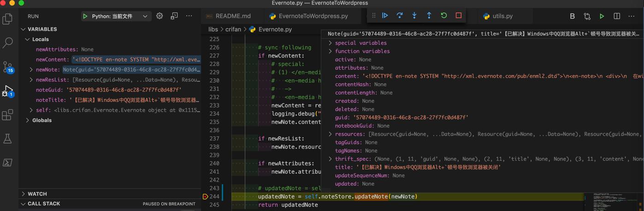
Task: Open the Run and Debug view icon
Action: 7,91
